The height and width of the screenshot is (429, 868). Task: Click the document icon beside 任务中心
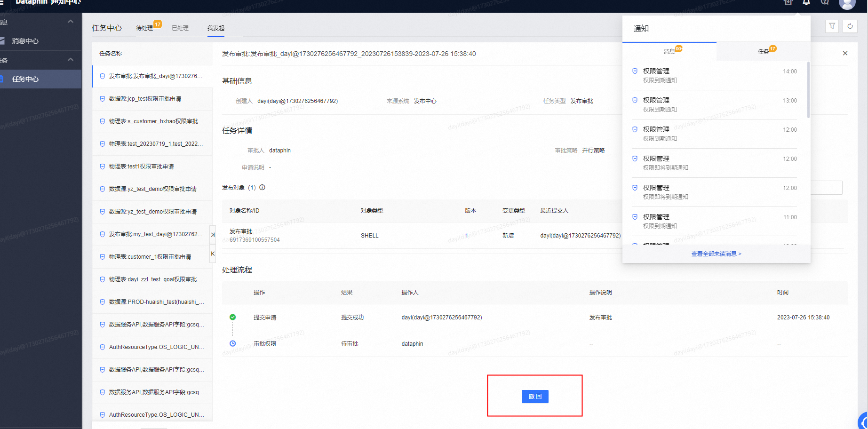point(1,79)
